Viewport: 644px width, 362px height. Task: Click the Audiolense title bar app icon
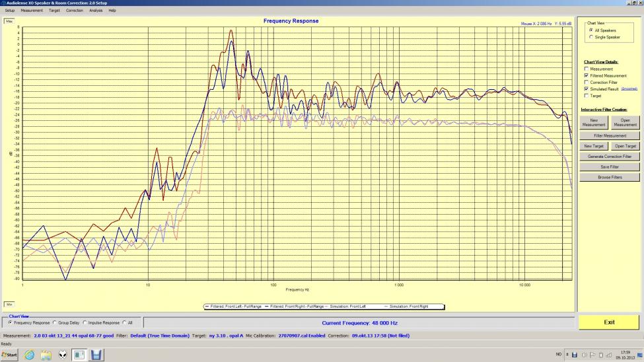3,3
